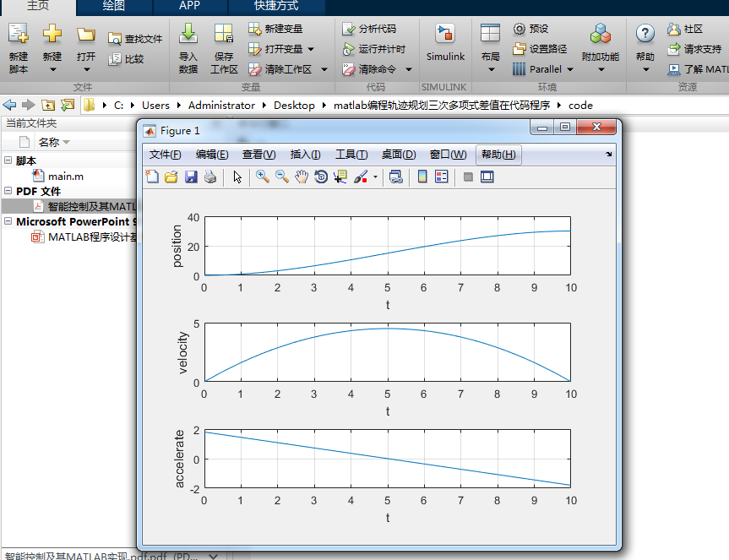This screenshot has width=729, height=560.
Task: Click the Link Plot icon
Action: tap(395, 177)
